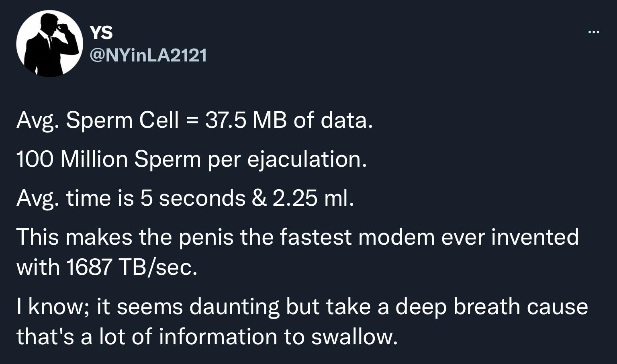
Task: Click the words "per ejaculation." in tweet
Action: pos(287,159)
